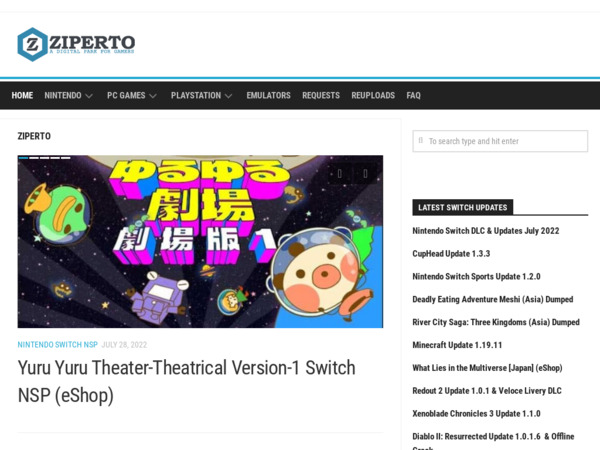Image resolution: width=600 pixels, height=450 pixels.
Task: Click the Latest Switch Updates heading
Action: tap(463, 207)
